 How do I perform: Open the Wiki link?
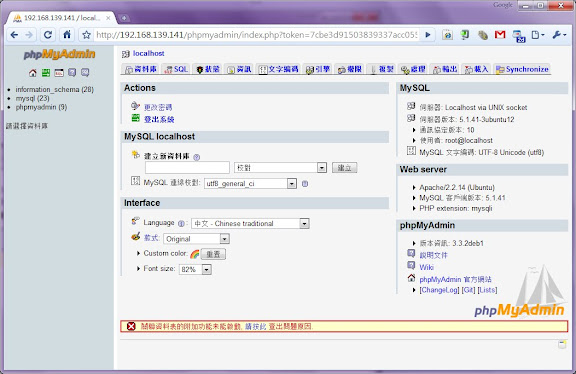coord(426,267)
